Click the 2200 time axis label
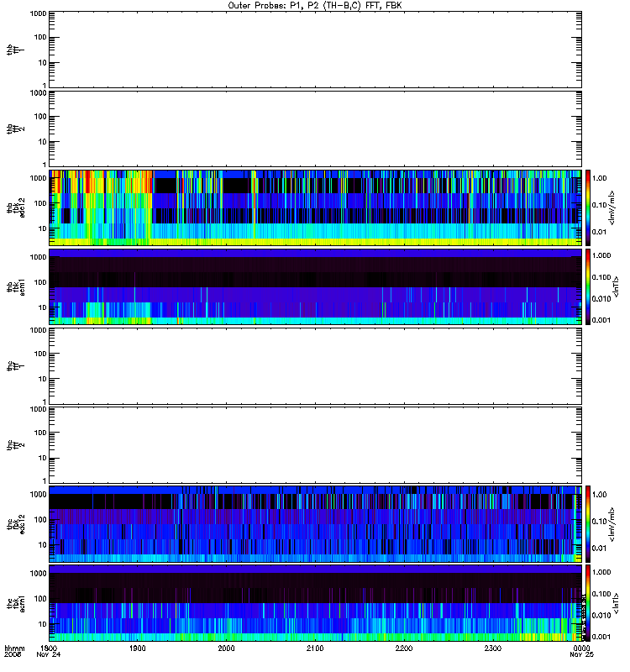 pos(404,648)
